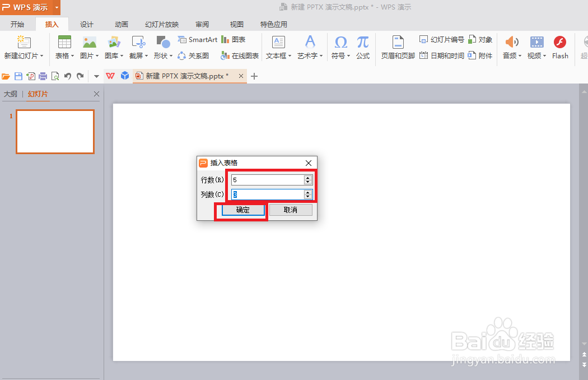Screen dimensions: 588x380
Task: Open Print Preview icon
Action: [55, 76]
